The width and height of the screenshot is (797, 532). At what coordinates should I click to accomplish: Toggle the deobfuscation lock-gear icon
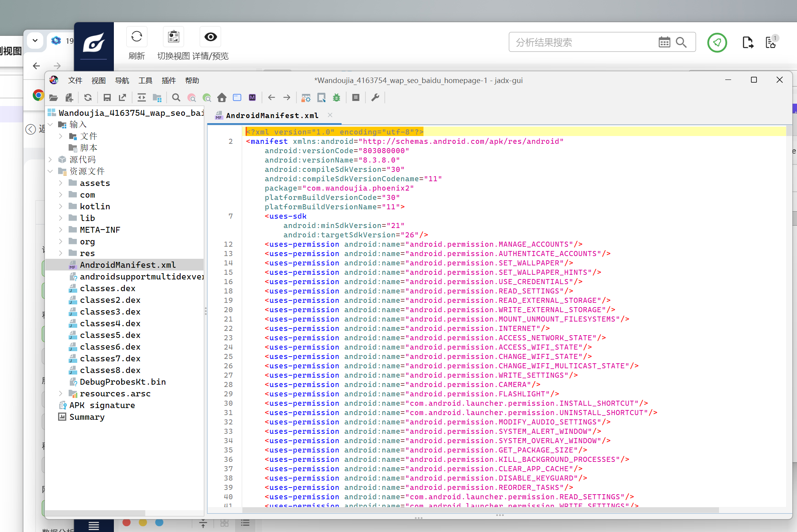coord(306,97)
